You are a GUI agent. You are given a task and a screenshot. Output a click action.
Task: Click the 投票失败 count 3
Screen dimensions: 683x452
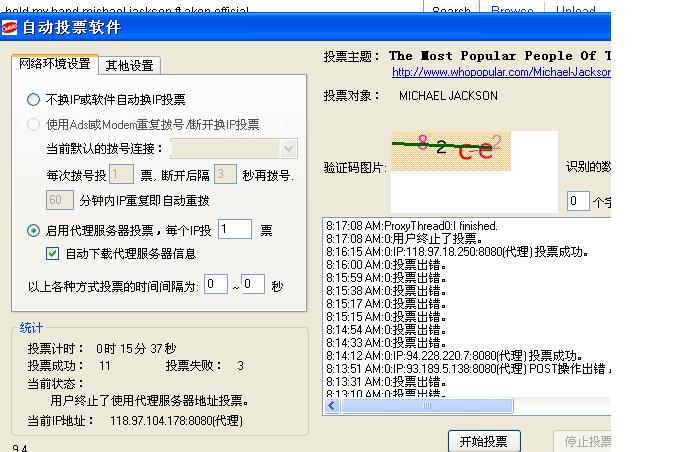[240, 366]
